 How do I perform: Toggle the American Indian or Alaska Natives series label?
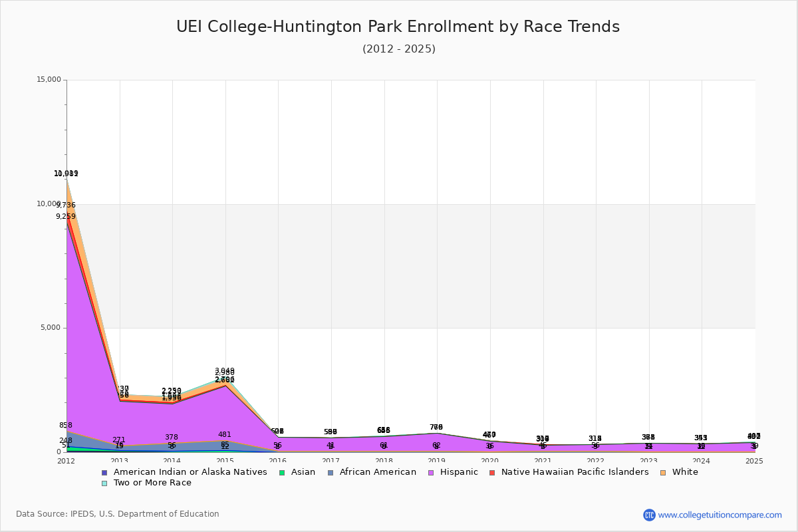190,472
